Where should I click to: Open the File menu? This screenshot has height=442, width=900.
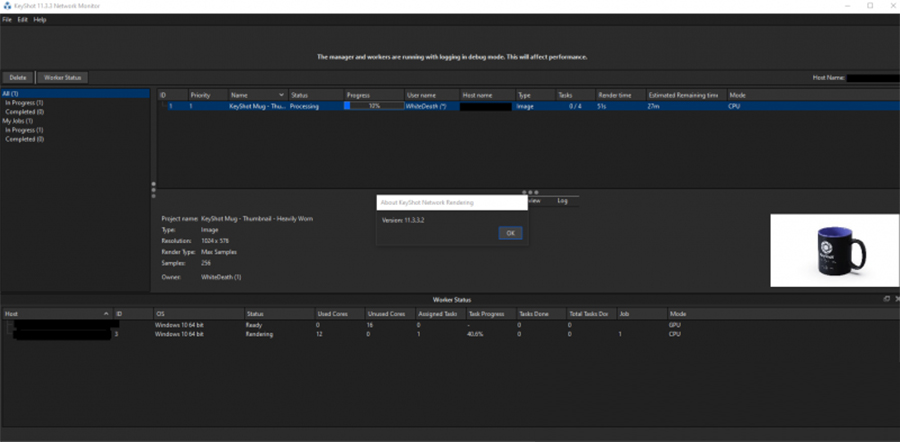7,20
